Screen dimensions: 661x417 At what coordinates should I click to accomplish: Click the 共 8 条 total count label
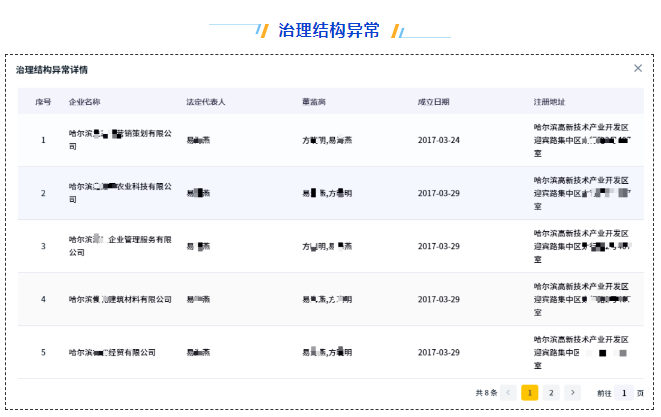(x=485, y=393)
